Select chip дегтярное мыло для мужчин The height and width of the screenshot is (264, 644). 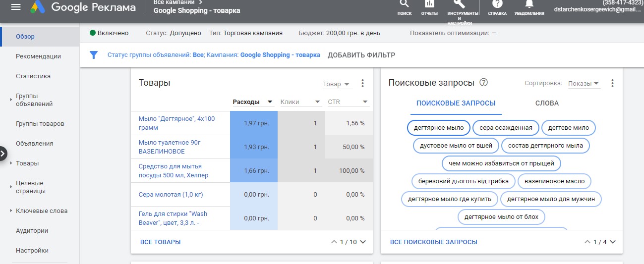(551, 199)
